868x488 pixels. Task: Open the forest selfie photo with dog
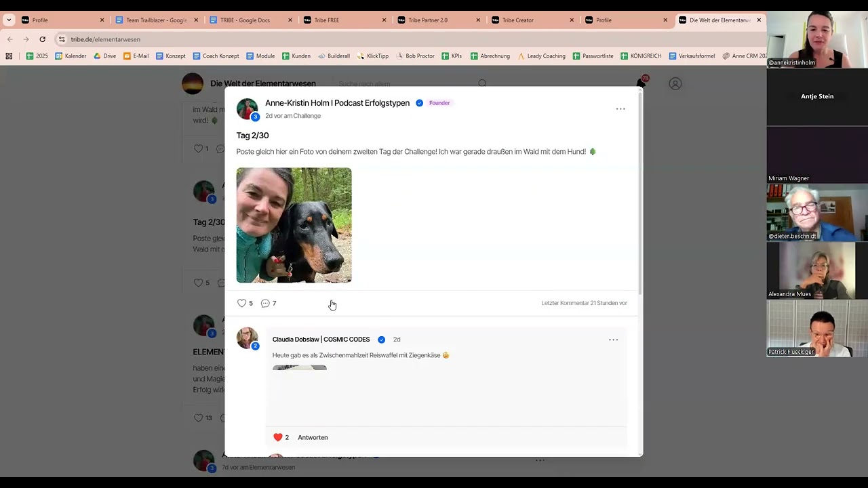coord(294,225)
